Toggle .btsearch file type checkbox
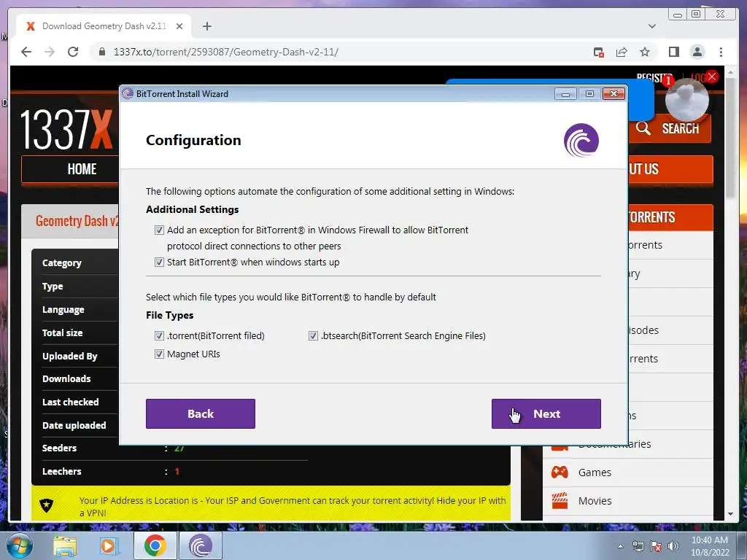Image resolution: width=747 pixels, height=560 pixels. pos(313,335)
